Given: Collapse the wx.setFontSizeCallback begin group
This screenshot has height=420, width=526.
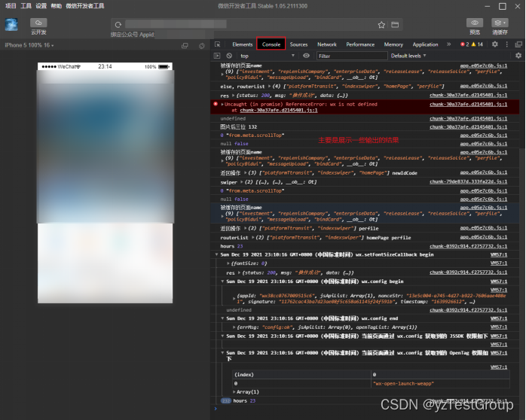Looking at the screenshot, I should tap(217, 254).
